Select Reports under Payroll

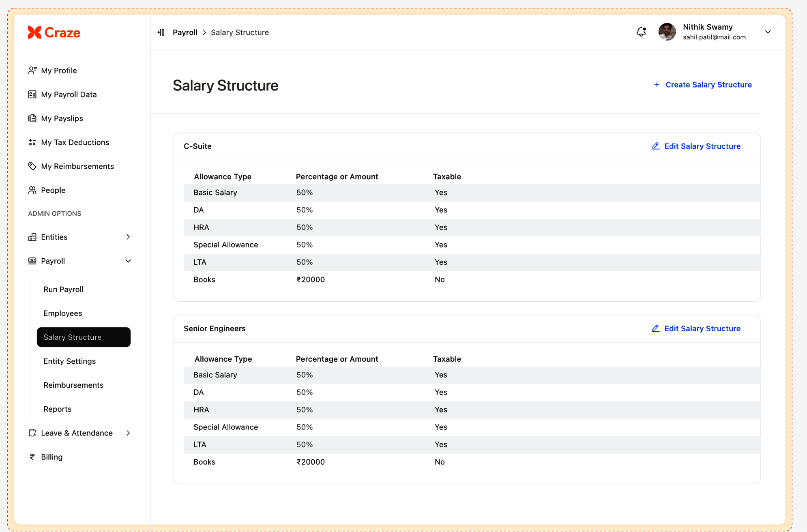pyautogui.click(x=57, y=409)
